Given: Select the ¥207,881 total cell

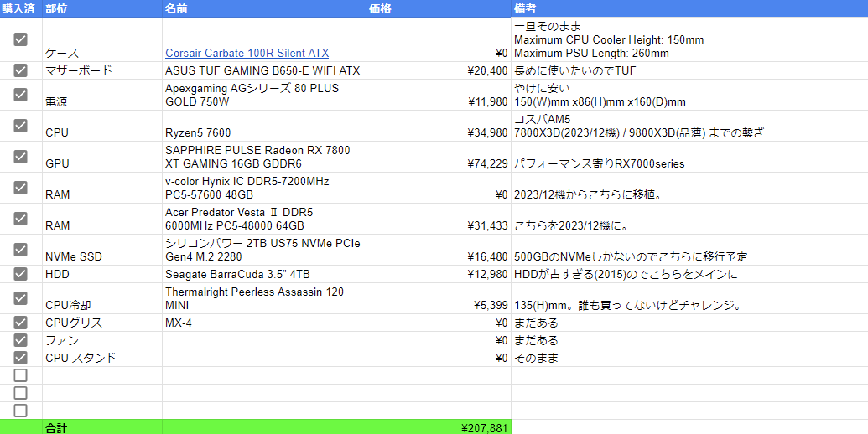Looking at the screenshot, I should [439, 426].
